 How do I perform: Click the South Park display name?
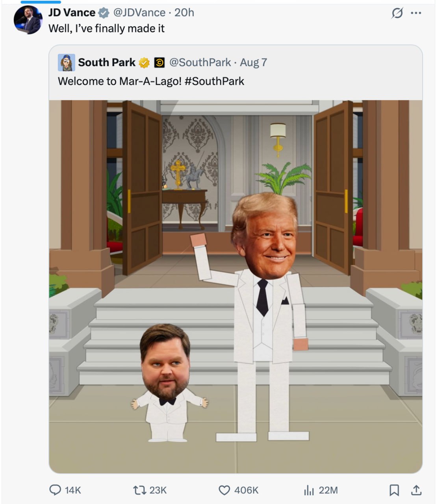[x=107, y=63]
